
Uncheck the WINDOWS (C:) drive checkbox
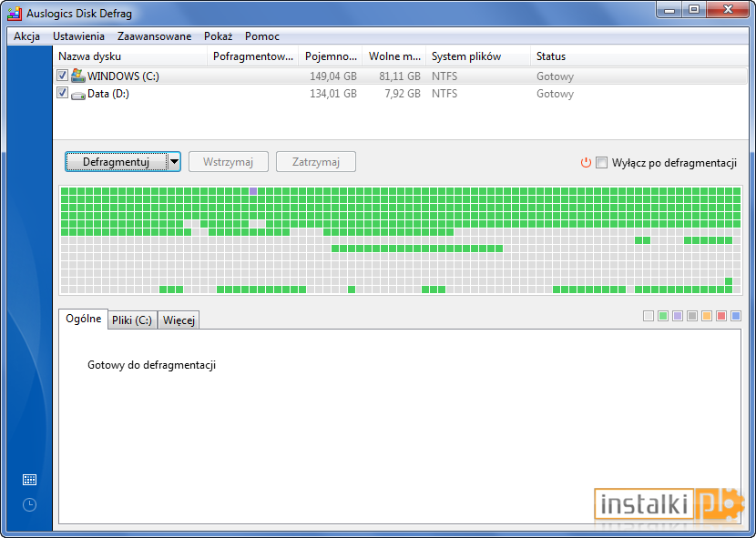point(62,76)
